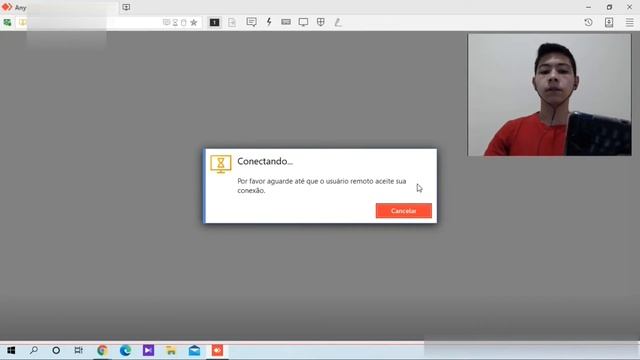The width and height of the screenshot is (640, 360).
Task: Click the green connection status icon
Action: coord(7,22)
